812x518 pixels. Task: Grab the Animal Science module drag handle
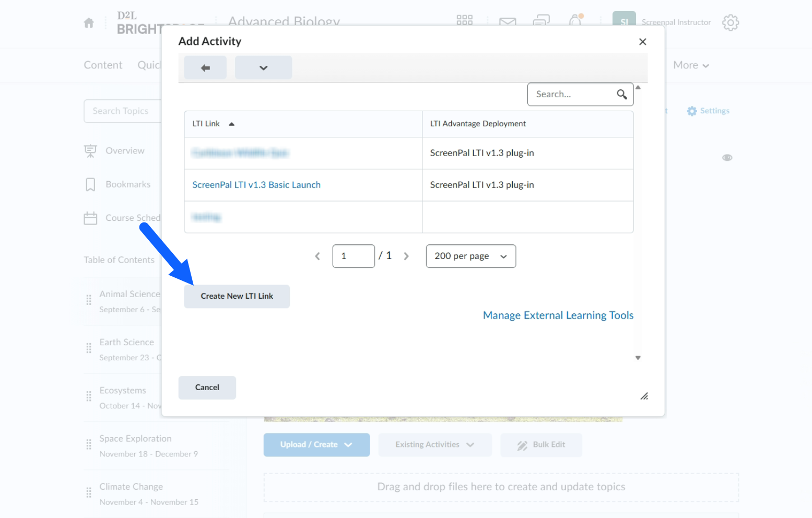(x=89, y=300)
